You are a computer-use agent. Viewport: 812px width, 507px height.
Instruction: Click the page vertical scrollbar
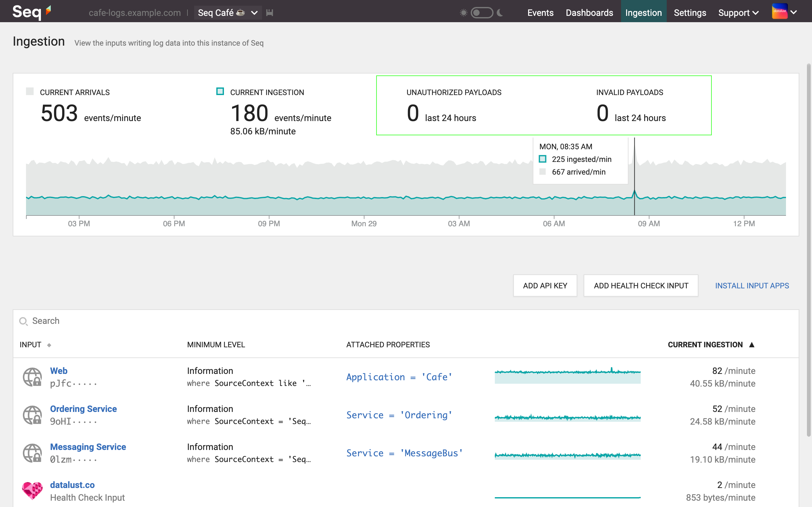(x=809, y=250)
